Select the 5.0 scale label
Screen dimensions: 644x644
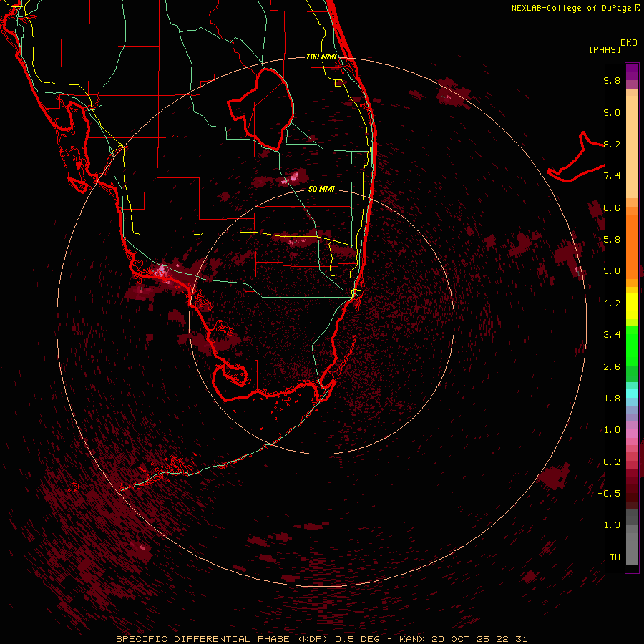(612, 271)
